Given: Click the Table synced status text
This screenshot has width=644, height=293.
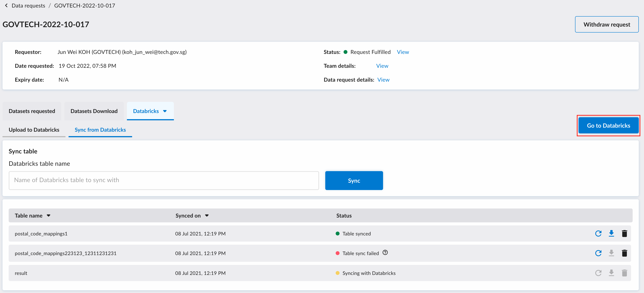Looking at the screenshot, I should tap(356, 234).
